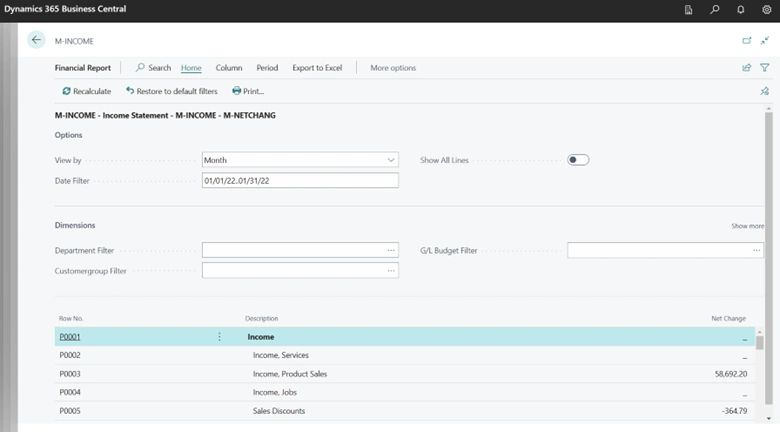This screenshot has height=432, width=780.
Task: Click Income, Product Sales description
Action: coord(290,374)
